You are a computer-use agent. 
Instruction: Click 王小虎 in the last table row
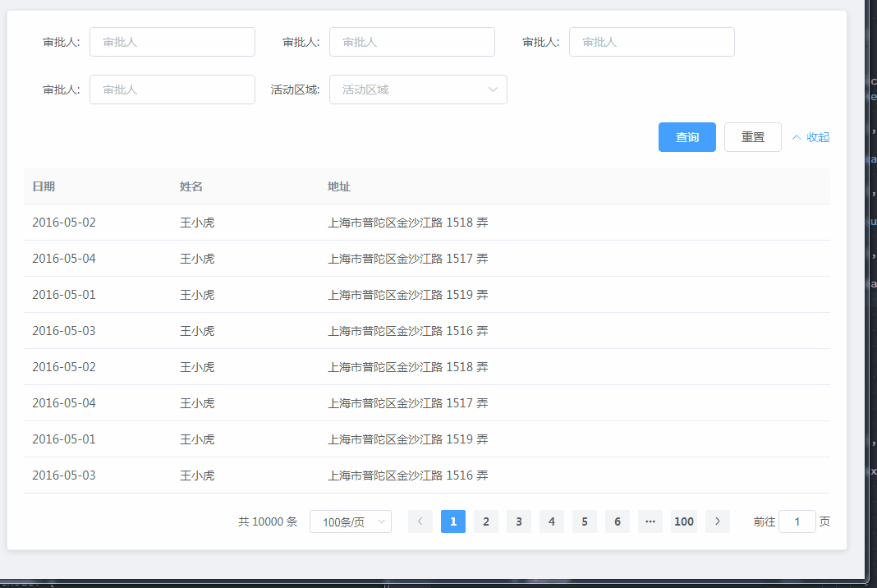(x=197, y=475)
